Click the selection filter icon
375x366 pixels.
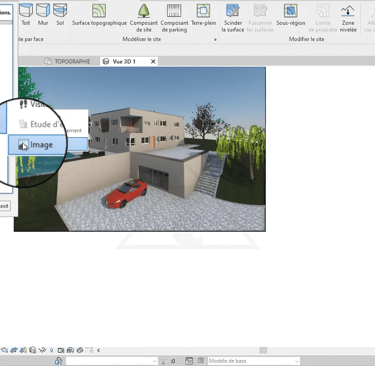[x=165, y=361]
